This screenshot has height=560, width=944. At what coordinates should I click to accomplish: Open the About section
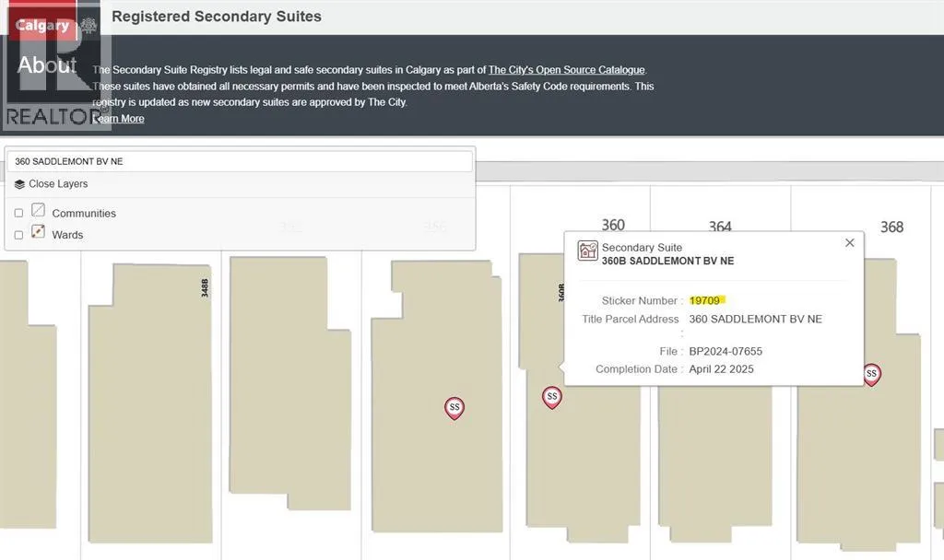46,65
